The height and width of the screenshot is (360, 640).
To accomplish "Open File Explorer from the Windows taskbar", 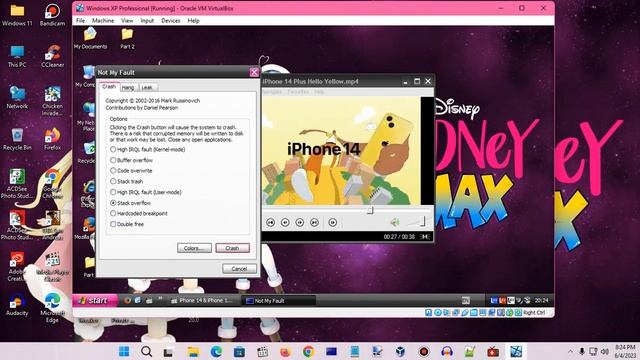I will [x=193, y=351].
